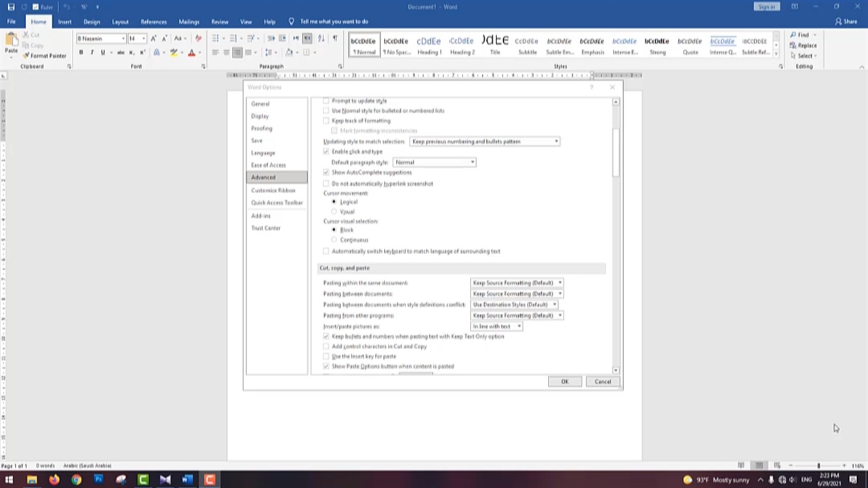Cancel the Word Options dialog
Screen dimensions: 868x488
pos(602,382)
